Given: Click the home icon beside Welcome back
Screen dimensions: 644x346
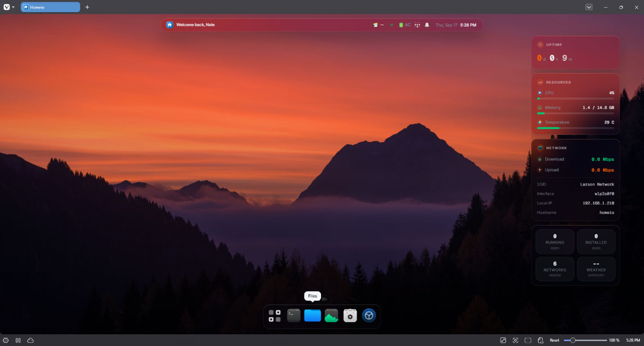Looking at the screenshot, I should pyautogui.click(x=170, y=25).
